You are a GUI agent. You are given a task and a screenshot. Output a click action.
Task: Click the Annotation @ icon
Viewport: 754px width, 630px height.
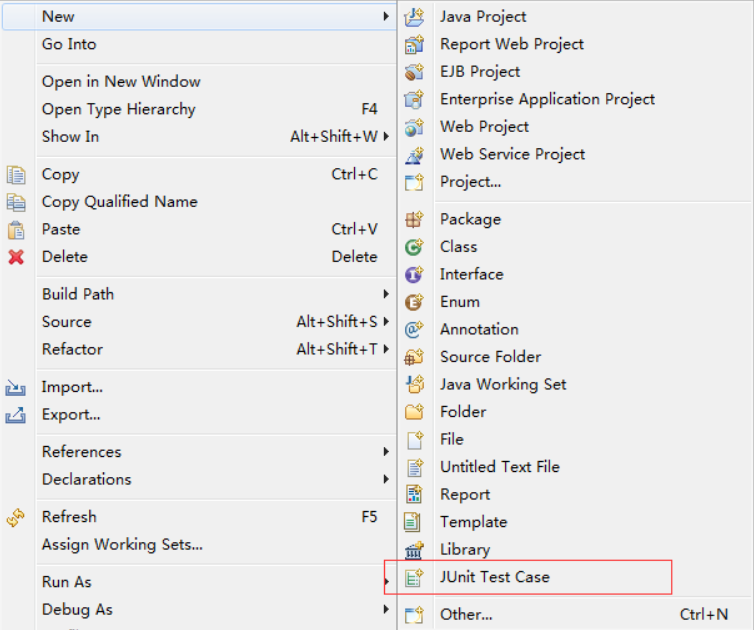coord(414,329)
